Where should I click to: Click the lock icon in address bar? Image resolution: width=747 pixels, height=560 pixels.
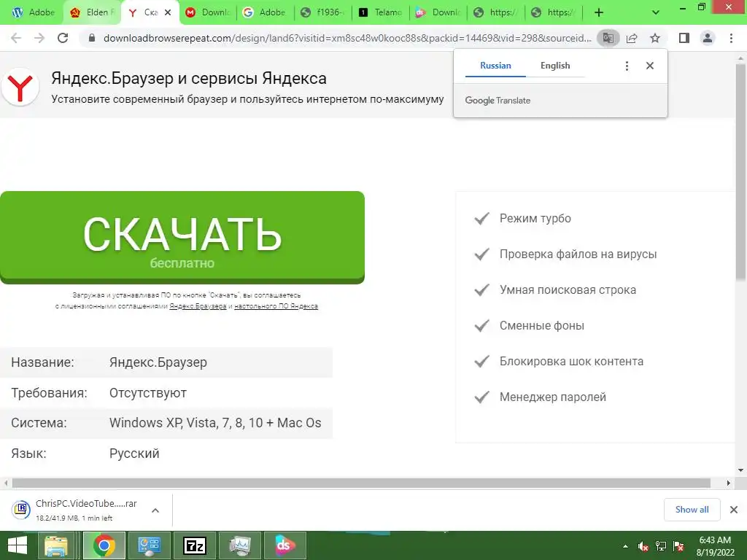(x=92, y=38)
